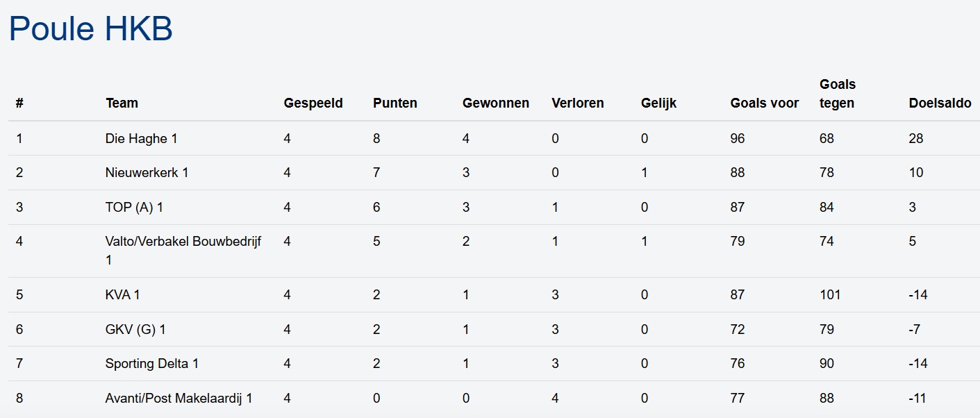Select the TOP (A) 1 team name
The height and width of the screenshot is (418, 980).
134,208
